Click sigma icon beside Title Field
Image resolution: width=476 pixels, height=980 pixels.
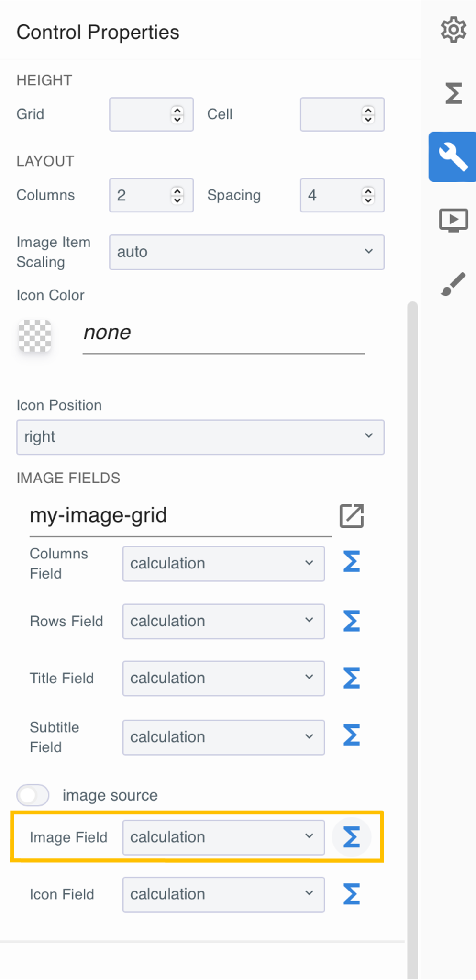coord(352,679)
